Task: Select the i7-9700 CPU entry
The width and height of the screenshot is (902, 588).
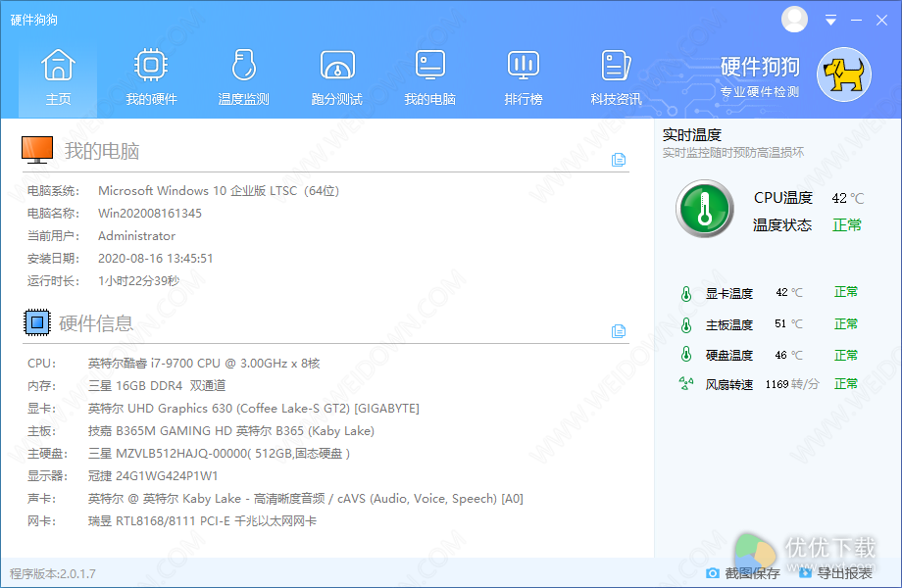Action: pos(204,364)
